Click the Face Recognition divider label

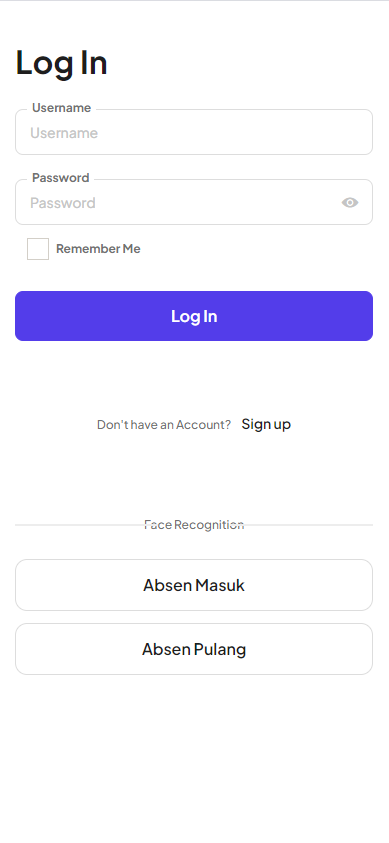click(194, 525)
